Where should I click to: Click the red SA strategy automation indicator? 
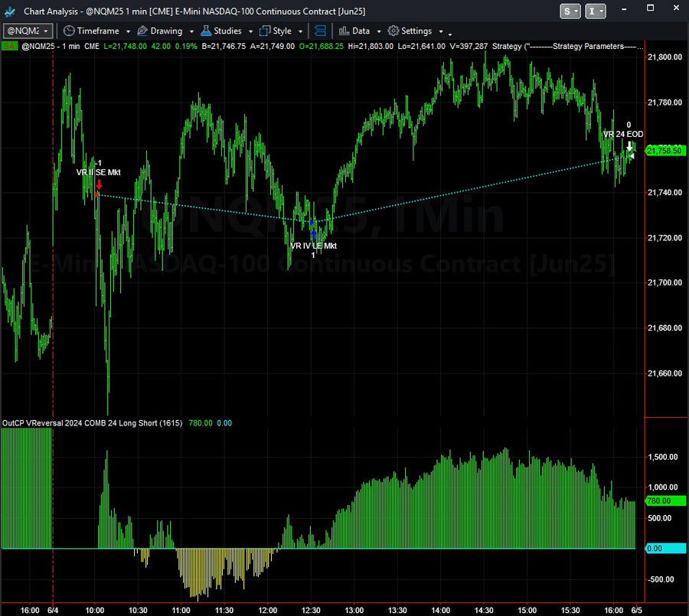pos(8,46)
